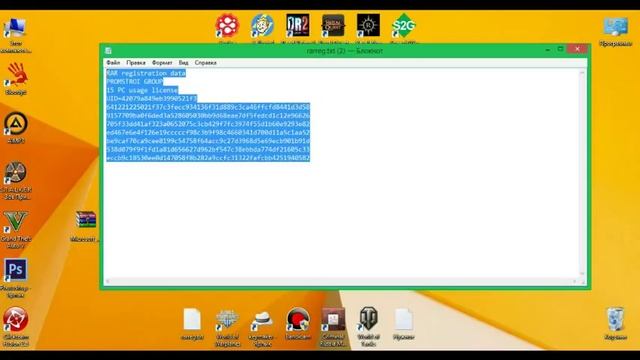Click the Notepad vertical scrollbar track
640x360 pixels.
tap(582, 173)
